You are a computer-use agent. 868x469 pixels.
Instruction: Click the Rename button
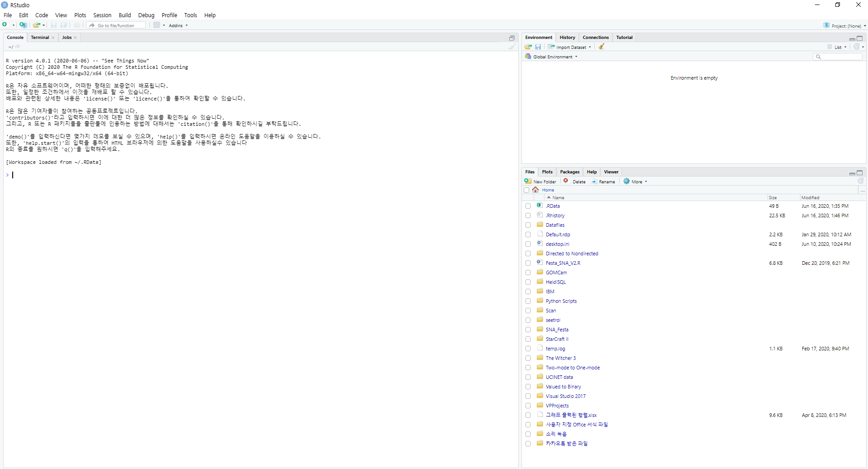click(603, 182)
